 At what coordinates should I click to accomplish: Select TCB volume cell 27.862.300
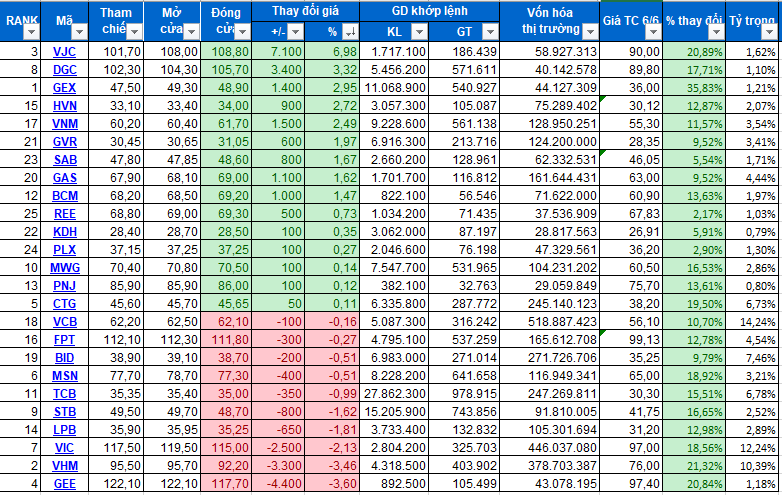394,393
